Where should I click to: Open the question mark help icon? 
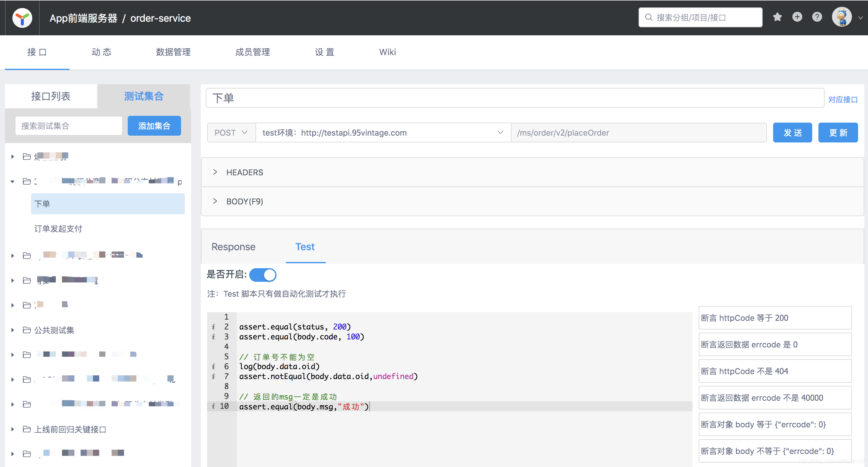coord(817,17)
